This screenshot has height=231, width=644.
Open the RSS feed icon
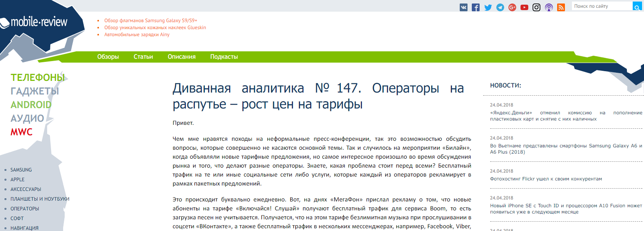pos(561,7)
